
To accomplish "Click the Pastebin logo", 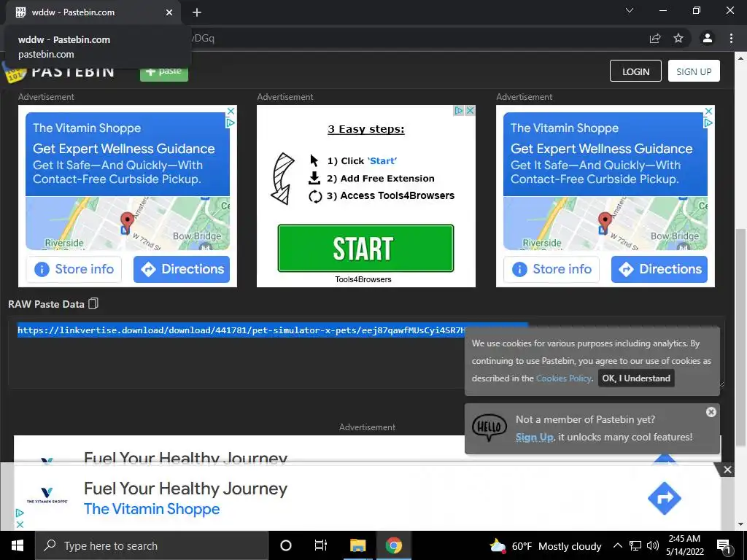I will 60,72.
